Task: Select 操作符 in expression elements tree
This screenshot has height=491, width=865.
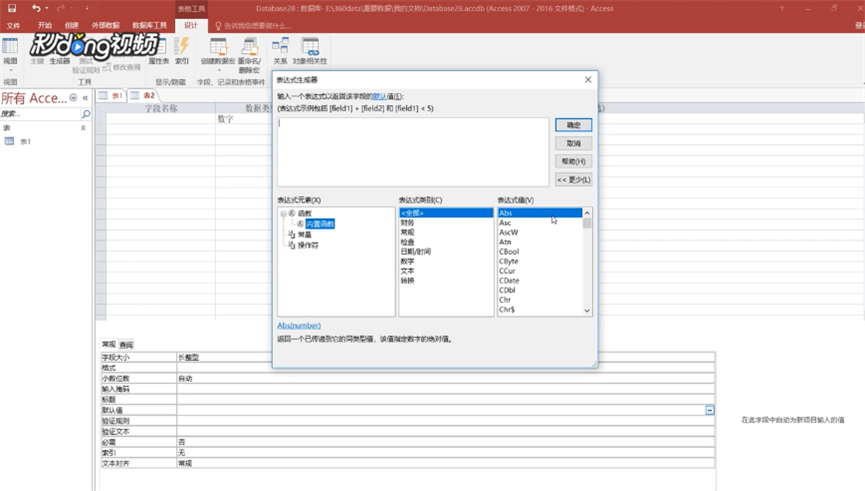Action: click(x=308, y=245)
